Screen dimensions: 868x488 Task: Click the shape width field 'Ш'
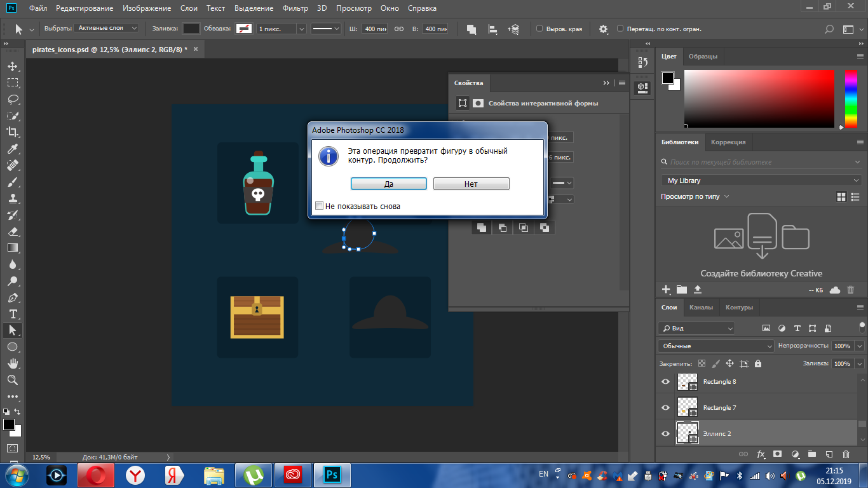[374, 29]
